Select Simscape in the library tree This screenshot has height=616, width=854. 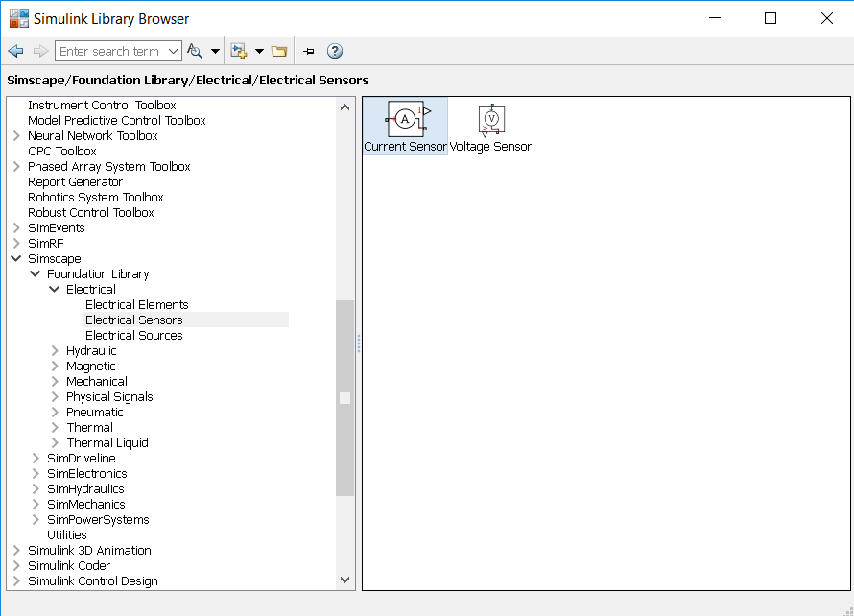55,259
